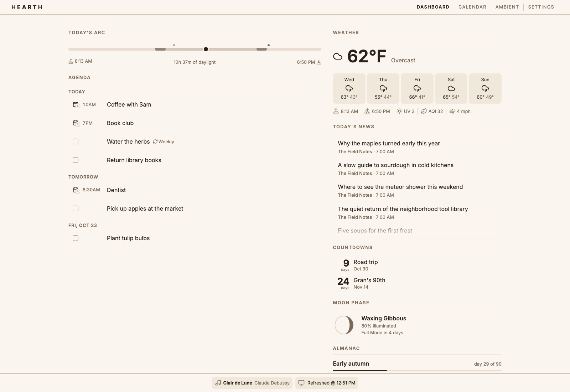Image resolution: width=570 pixels, height=392 pixels.
Task: Click the sunrise icon in the weather stats row
Action: 336,111
